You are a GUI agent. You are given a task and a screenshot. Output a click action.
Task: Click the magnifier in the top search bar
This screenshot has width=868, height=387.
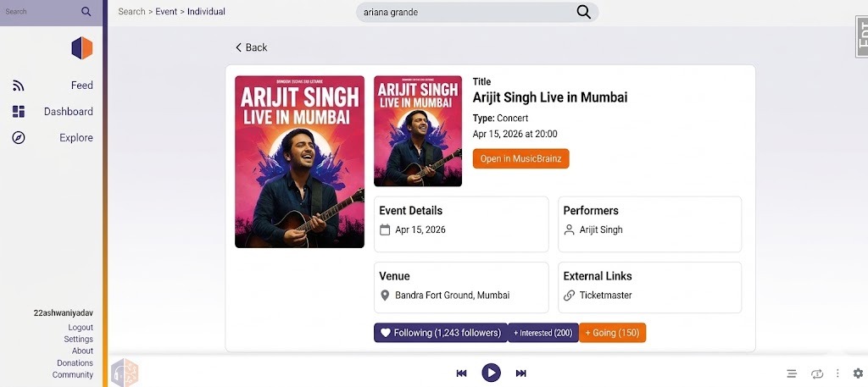point(583,12)
